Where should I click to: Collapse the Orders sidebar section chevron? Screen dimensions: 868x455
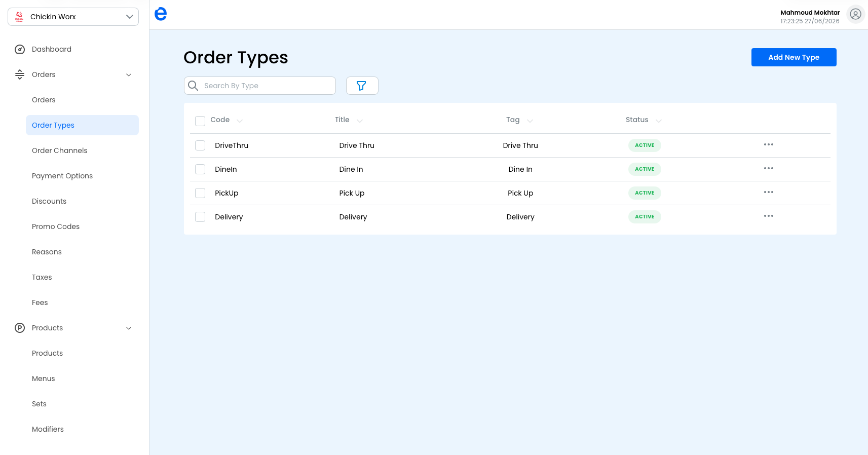pyautogui.click(x=129, y=75)
